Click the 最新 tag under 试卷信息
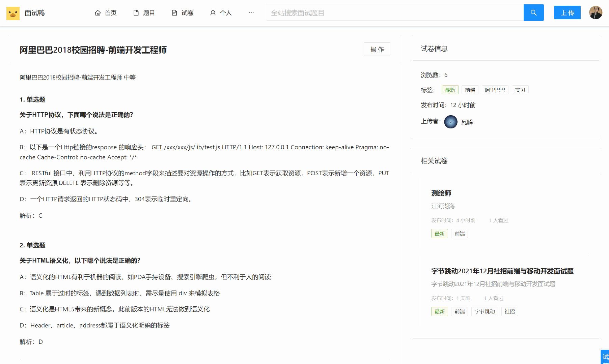The height and width of the screenshot is (364, 609). coord(450,90)
